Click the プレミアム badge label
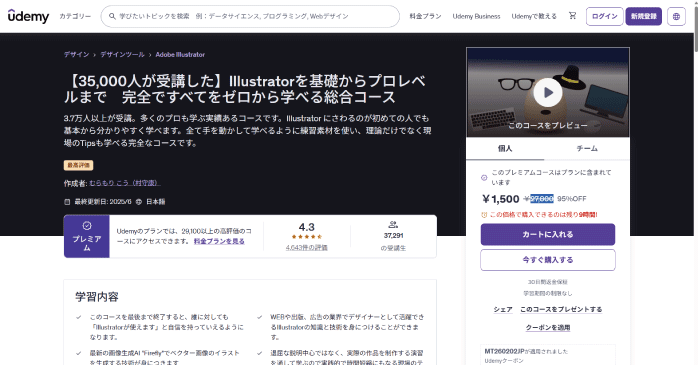 [x=87, y=243]
